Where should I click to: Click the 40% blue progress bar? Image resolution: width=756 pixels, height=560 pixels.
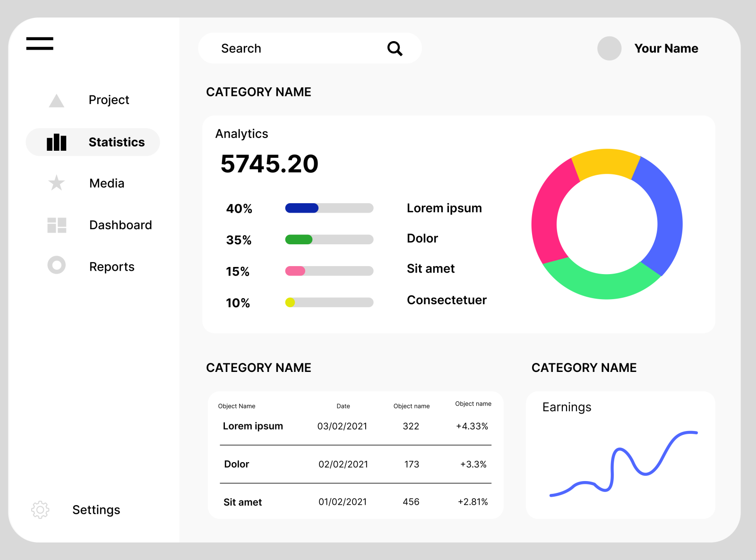pyautogui.click(x=301, y=208)
